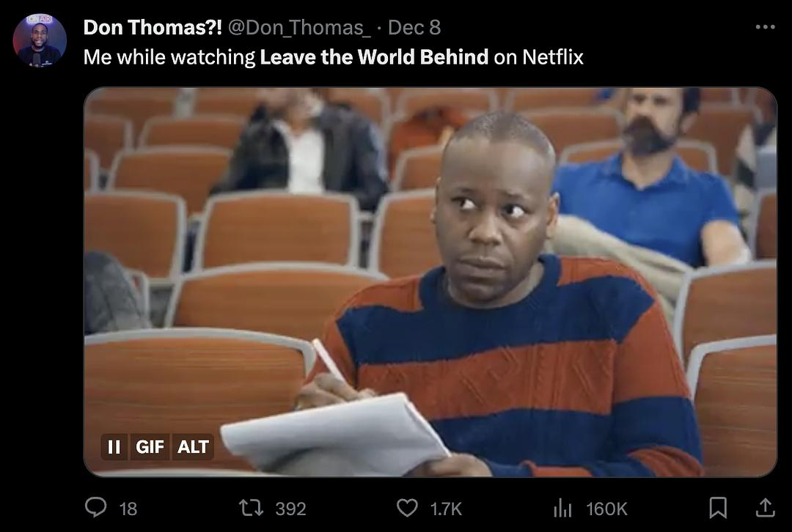This screenshot has height=532, width=792.
Task: Like the tweet with heart icon
Action: 407,508
